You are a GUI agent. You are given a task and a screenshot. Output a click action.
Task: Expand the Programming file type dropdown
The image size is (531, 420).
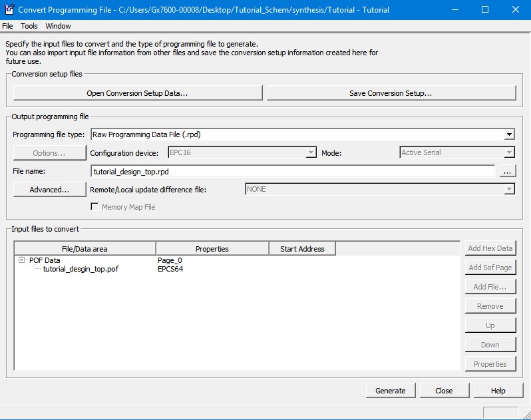tap(509, 134)
